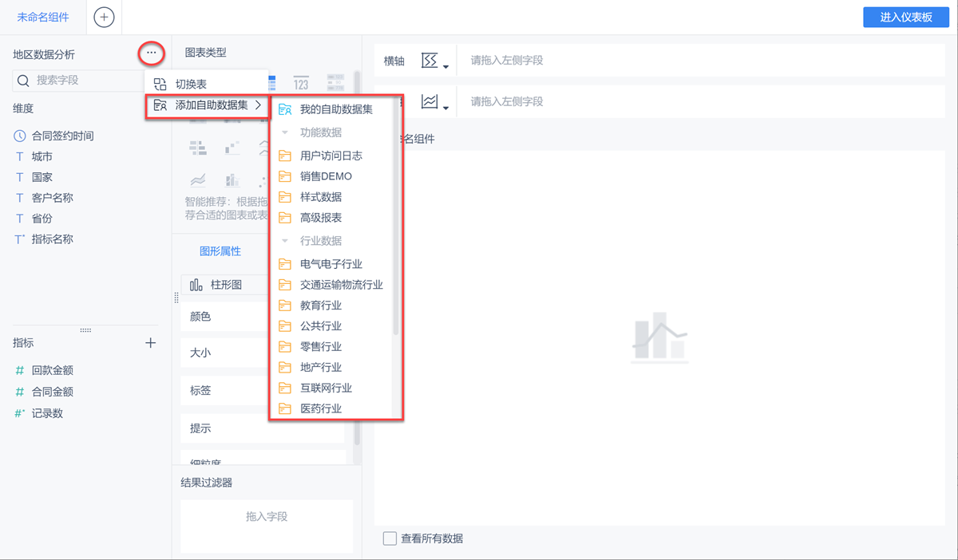Click the folder icon beside 公共行业
The image size is (958, 560).
coord(285,326)
